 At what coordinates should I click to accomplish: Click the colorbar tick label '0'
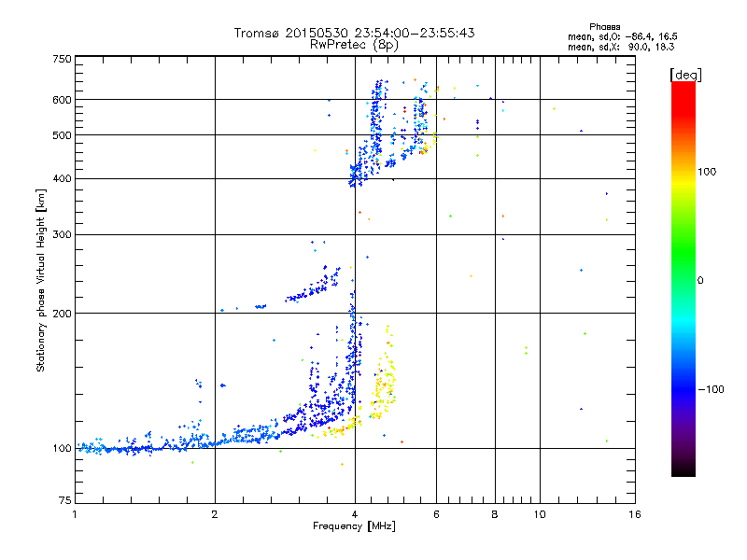coord(700,281)
